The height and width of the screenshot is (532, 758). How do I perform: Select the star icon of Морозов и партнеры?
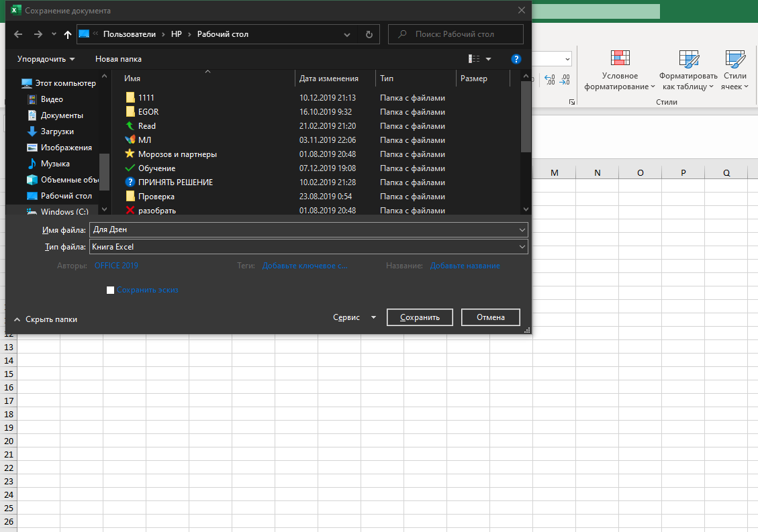pyautogui.click(x=130, y=154)
